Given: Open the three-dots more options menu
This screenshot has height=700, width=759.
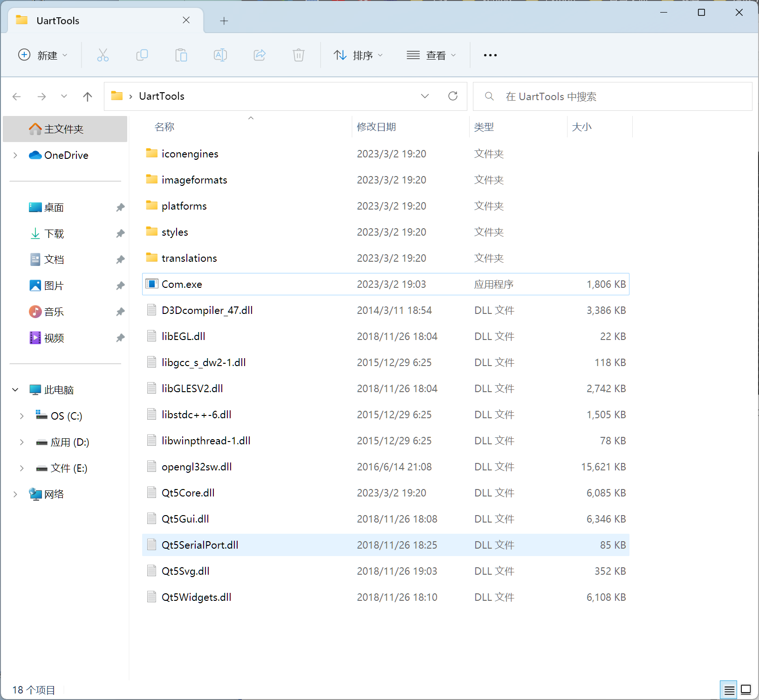Looking at the screenshot, I should 490,55.
